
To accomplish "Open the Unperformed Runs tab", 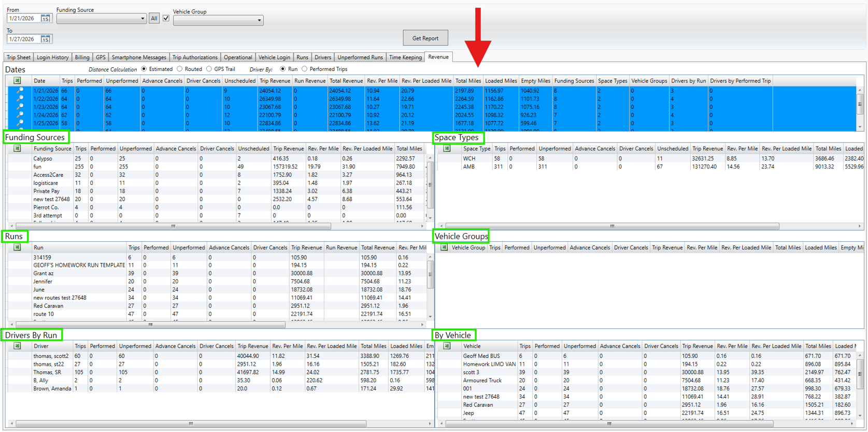I will point(360,57).
